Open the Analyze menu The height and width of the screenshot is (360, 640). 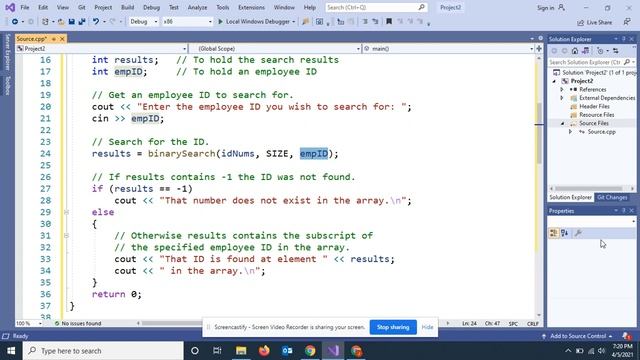[197, 7]
